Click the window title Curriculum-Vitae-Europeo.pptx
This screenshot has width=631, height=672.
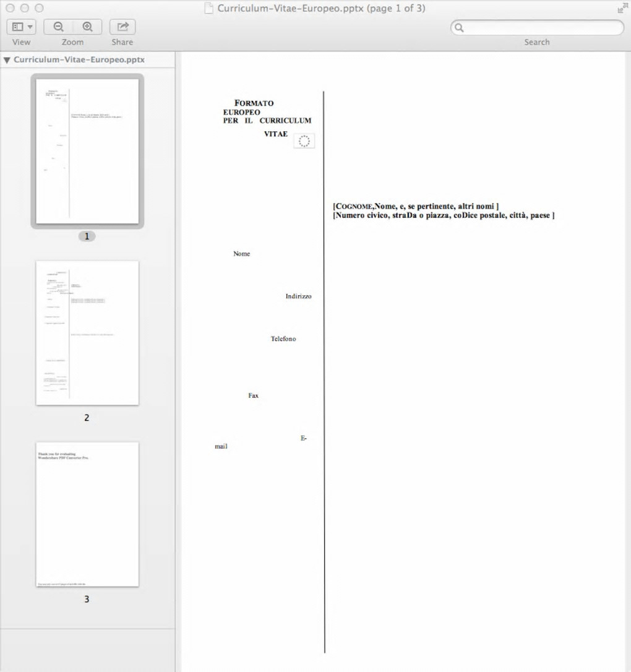tap(321, 8)
